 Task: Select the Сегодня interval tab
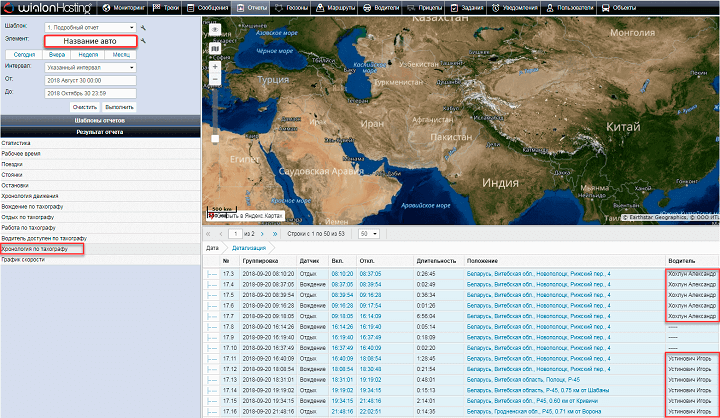[x=23, y=56]
